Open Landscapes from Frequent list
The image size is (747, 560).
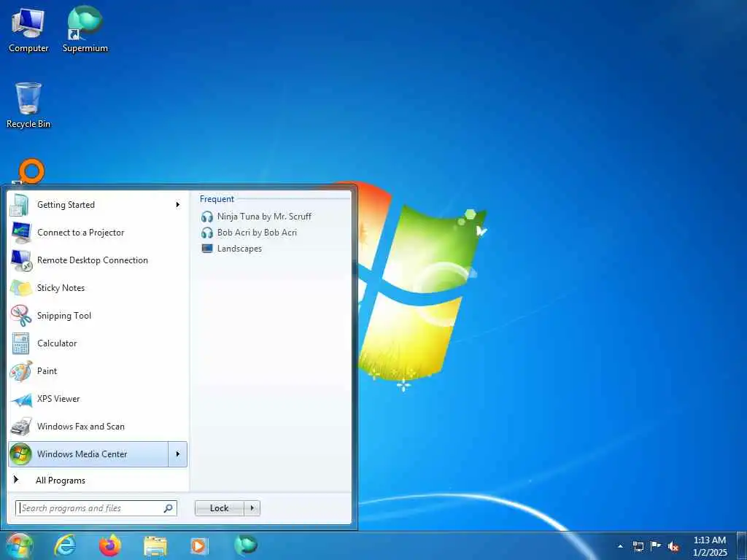point(239,249)
